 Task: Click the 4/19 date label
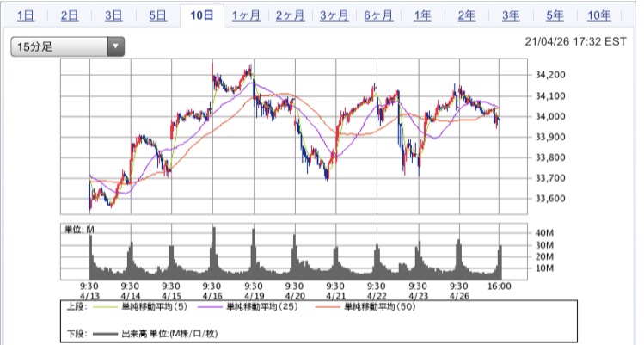pos(254,296)
